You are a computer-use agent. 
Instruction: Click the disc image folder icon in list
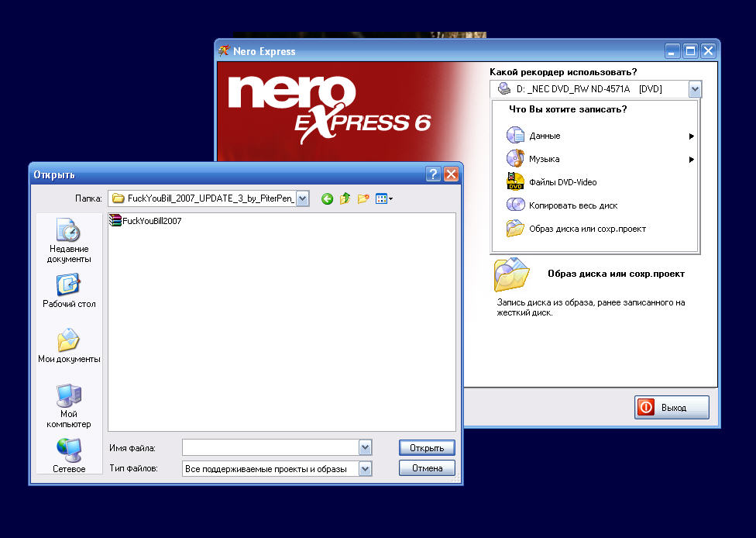pyautogui.click(x=515, y=228)
